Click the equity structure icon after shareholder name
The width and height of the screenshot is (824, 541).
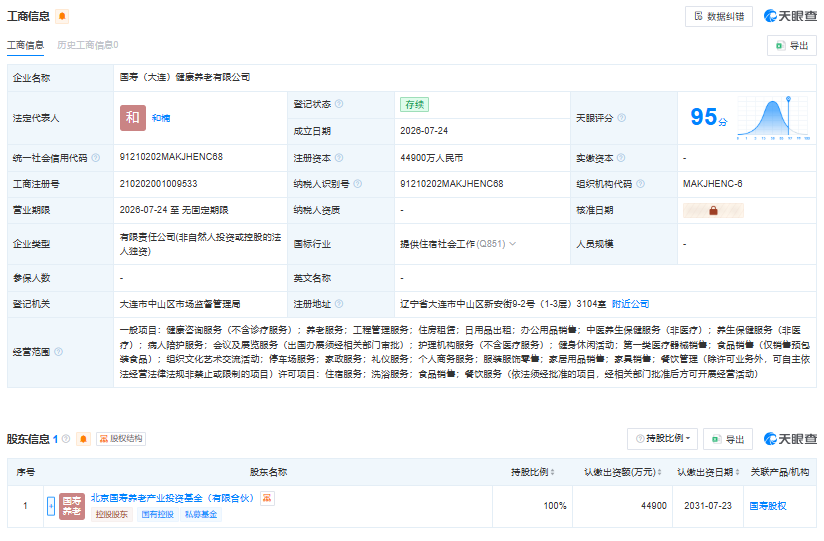click(267, 498)
